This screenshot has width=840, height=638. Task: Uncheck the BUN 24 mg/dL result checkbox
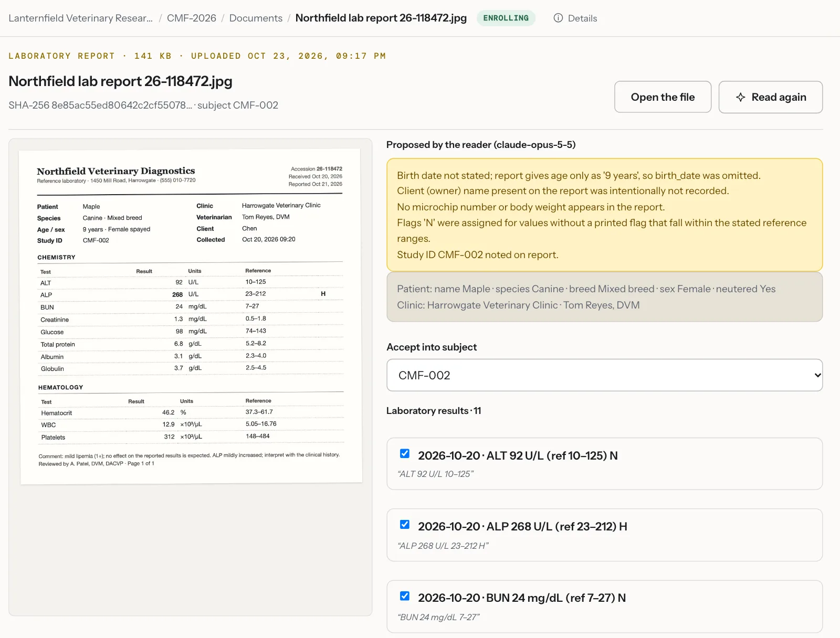[x=405, y=596]
